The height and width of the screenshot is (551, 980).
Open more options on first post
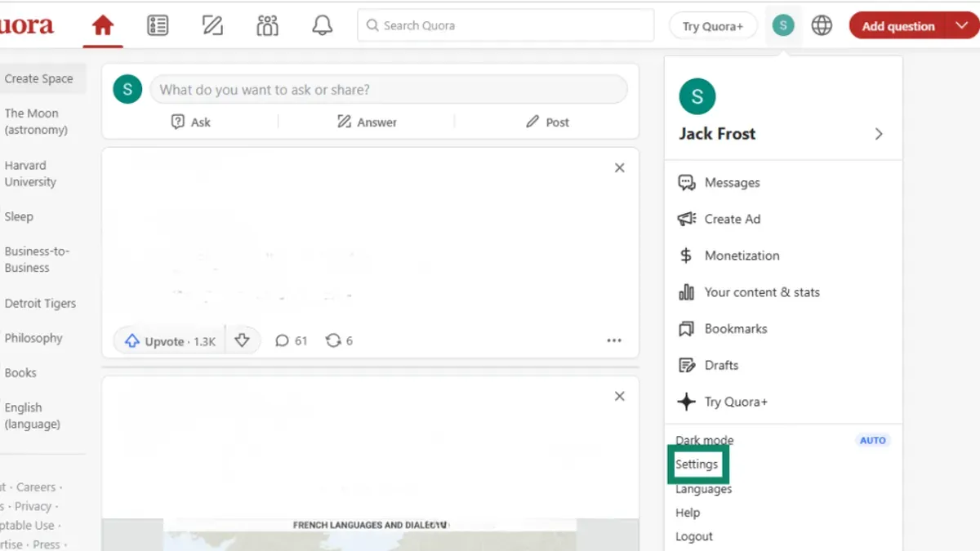pos(614,341)
